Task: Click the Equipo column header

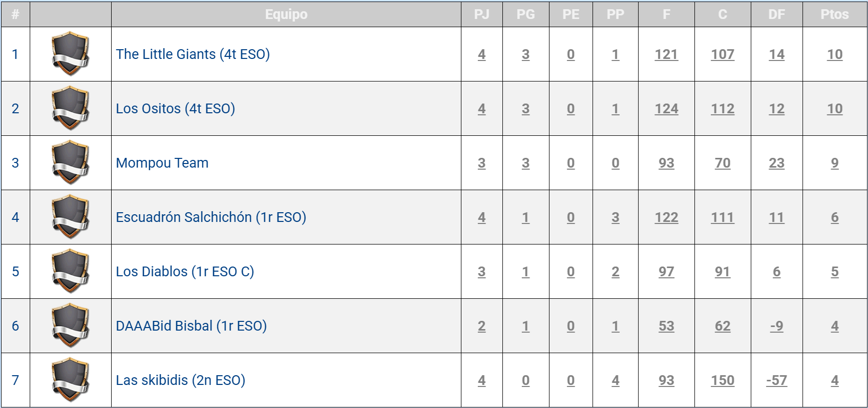Action: click(286, 14)
